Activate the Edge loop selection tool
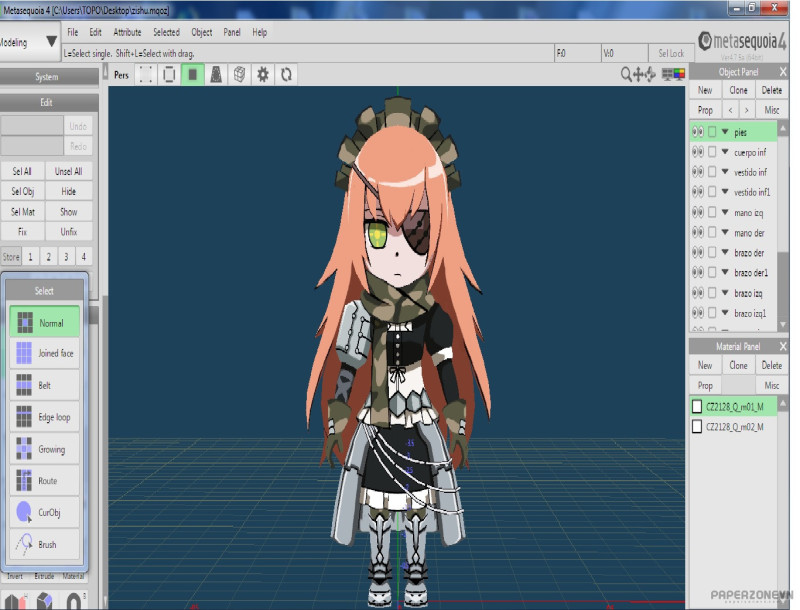800x610 pixels. point(46,417)
